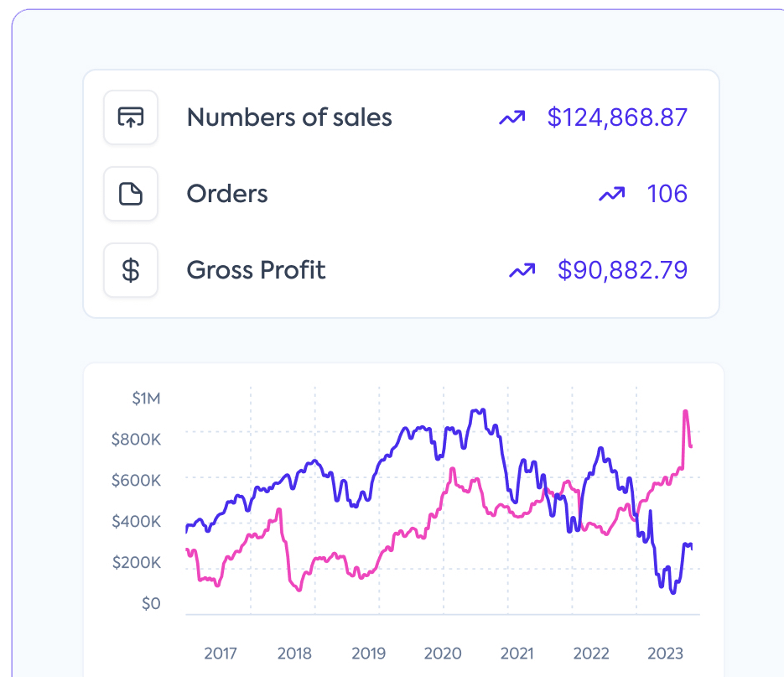The height and width of the screenshot is (677, 784).
Task: Click the 2019 label on chart axis
Action: click(x=368, y=654)
